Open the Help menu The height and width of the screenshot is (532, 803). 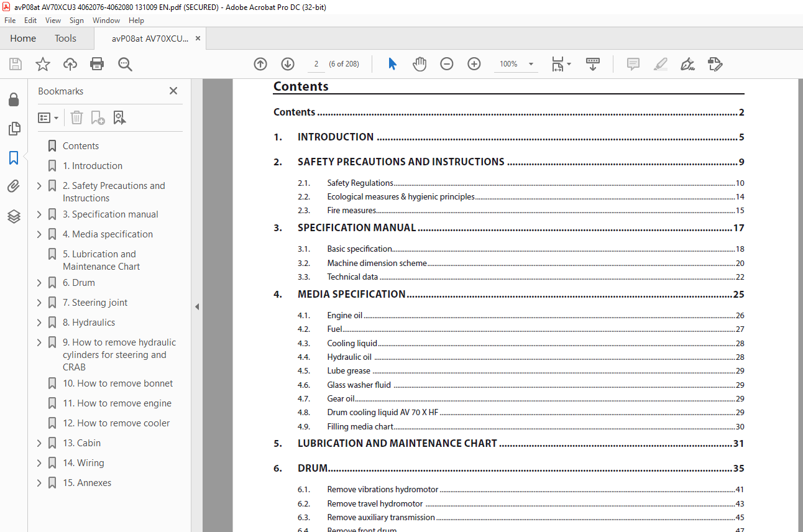click(136, 21)
